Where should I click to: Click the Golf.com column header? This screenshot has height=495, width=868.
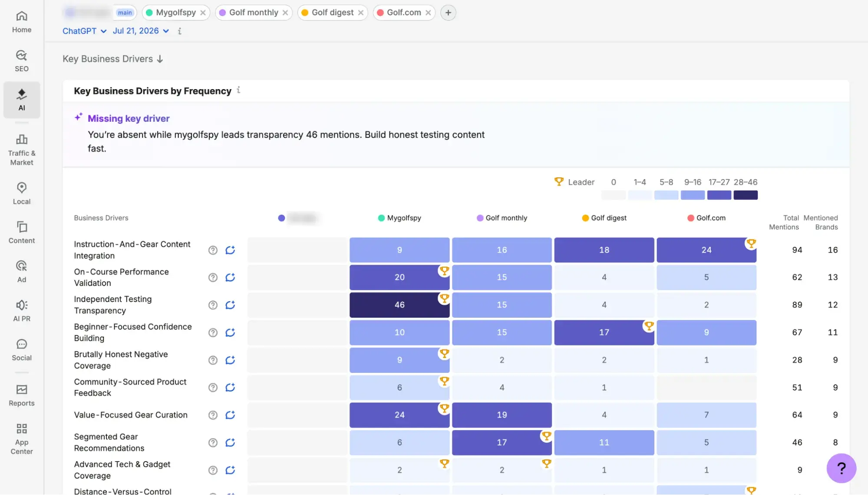pyautogui.click(x=706, y=218)
